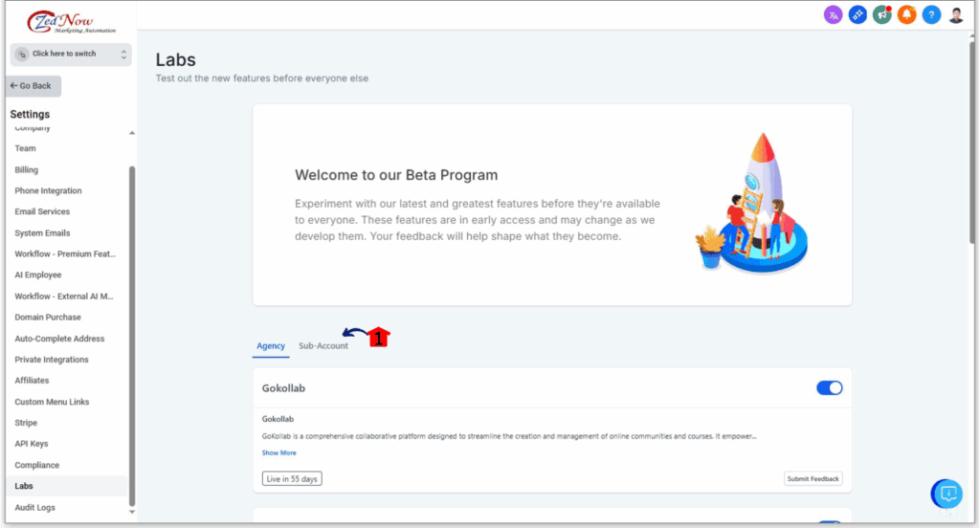Click the ZedNow logo
Image resolution: width=980 pixels, height=528 pixels.
71,22
